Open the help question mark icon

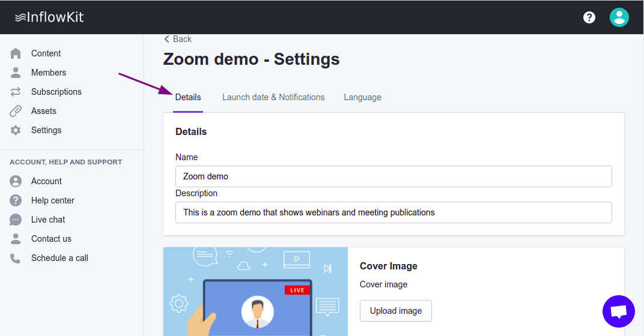click(589, 17)
